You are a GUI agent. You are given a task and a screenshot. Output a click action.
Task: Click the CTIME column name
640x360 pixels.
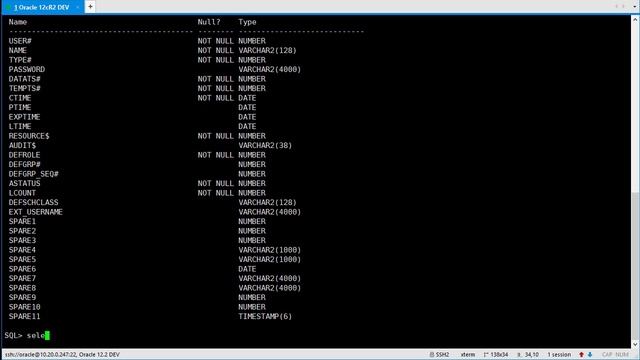[20, 98]
